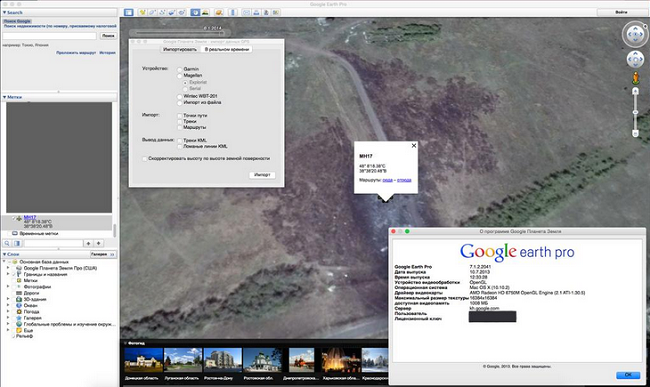Viewport: 650px width, 387px height.
Task: Move selected place up in list
Action: coord(88,243)
